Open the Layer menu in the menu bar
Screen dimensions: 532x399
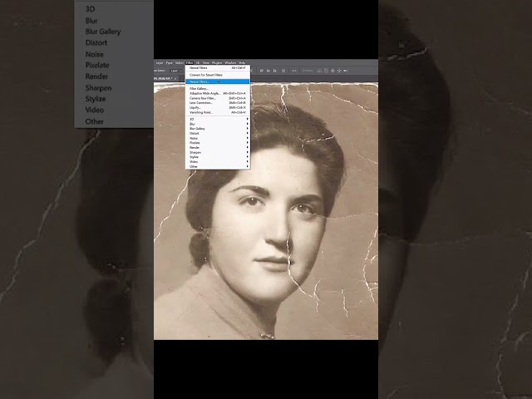160,63
